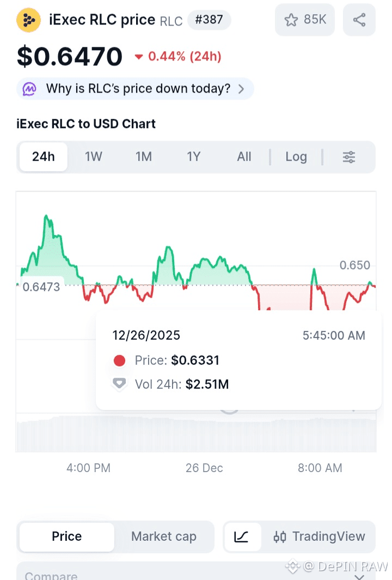Image resolution: width=392 pixels, height=580 pixels.
Task: Open chart settings sliders icon
Action: point(348,157)
